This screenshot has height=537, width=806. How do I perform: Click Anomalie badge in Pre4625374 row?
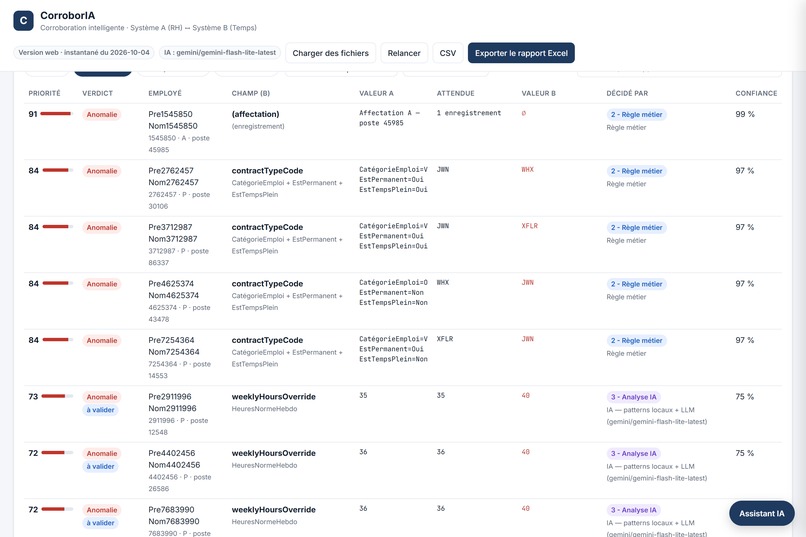point(102,284)
